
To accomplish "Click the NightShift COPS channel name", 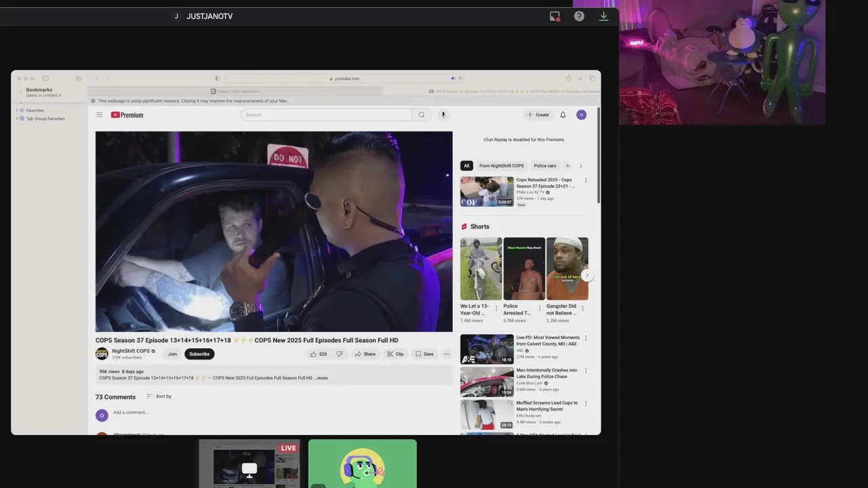I will click(131, 351).
